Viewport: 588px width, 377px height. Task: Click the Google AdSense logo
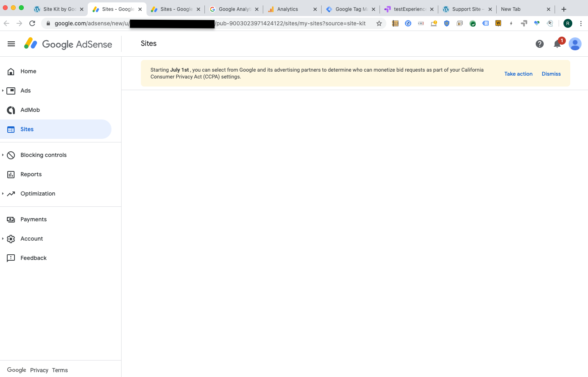68,43
